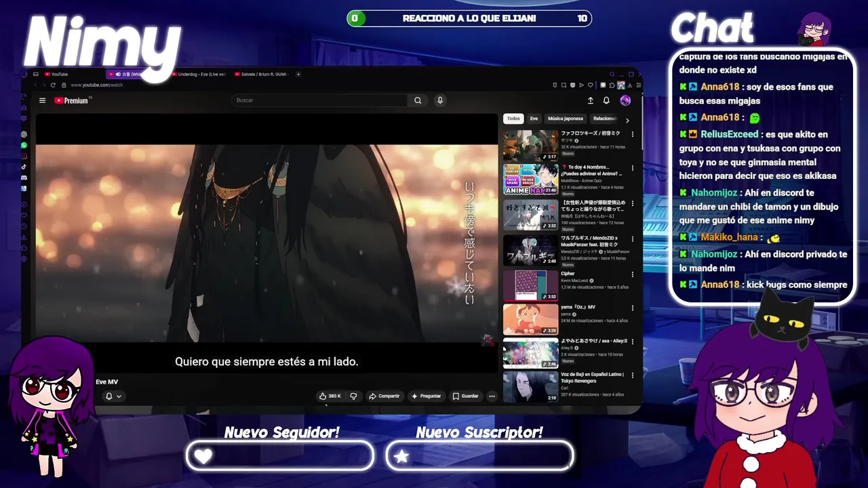Open Twitch icon in browser sidebar
The height and width of the screenshot is (488, 868).
point(24,119)
